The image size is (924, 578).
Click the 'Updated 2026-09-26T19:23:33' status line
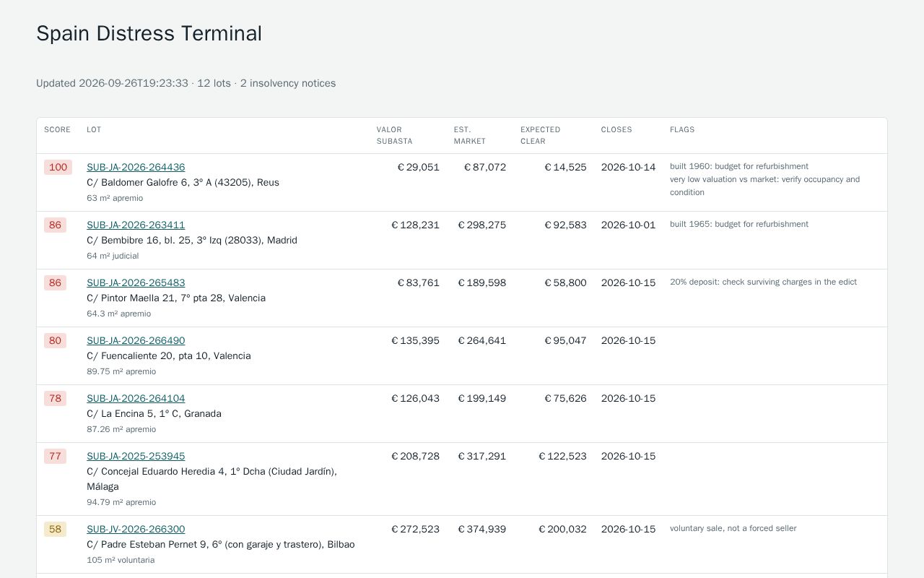(186, 83)
